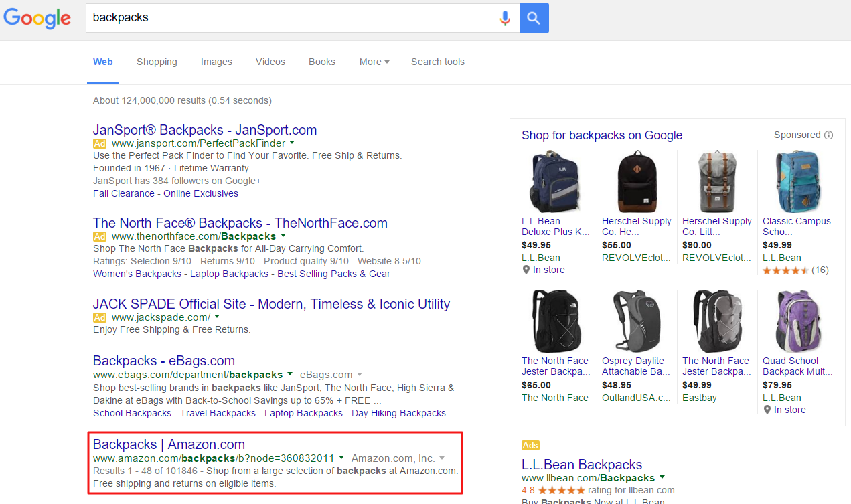The image size is (851, 504).
Task: Open the More dropdown in the navigation bar
Action: [x=374, y=62]
